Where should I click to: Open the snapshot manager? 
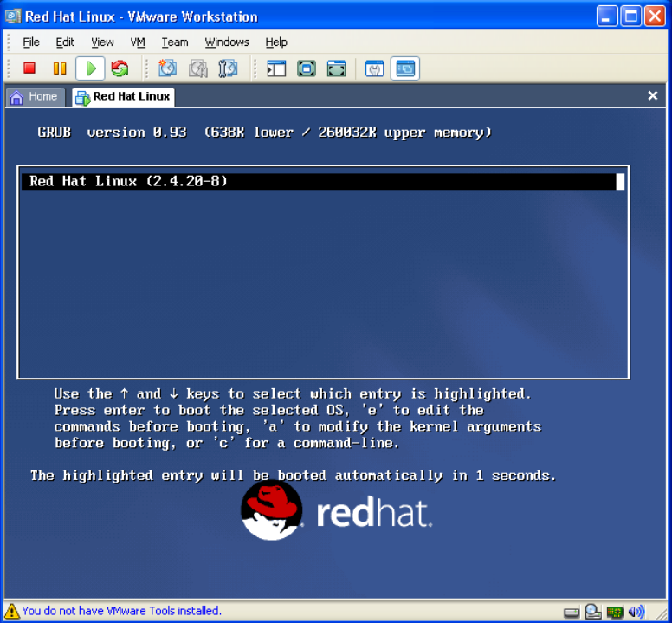(x=229, y=68)
